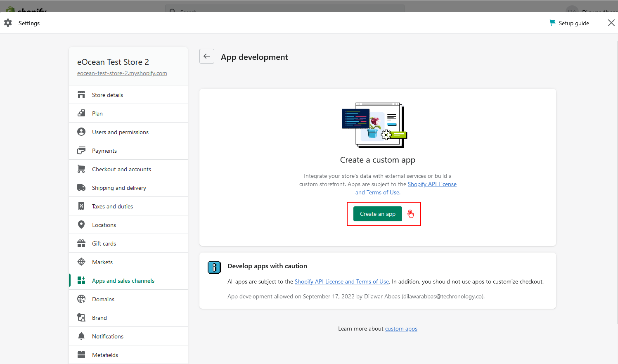Click the Notifications bell icon
618x364 pixels.
(81, 336)
